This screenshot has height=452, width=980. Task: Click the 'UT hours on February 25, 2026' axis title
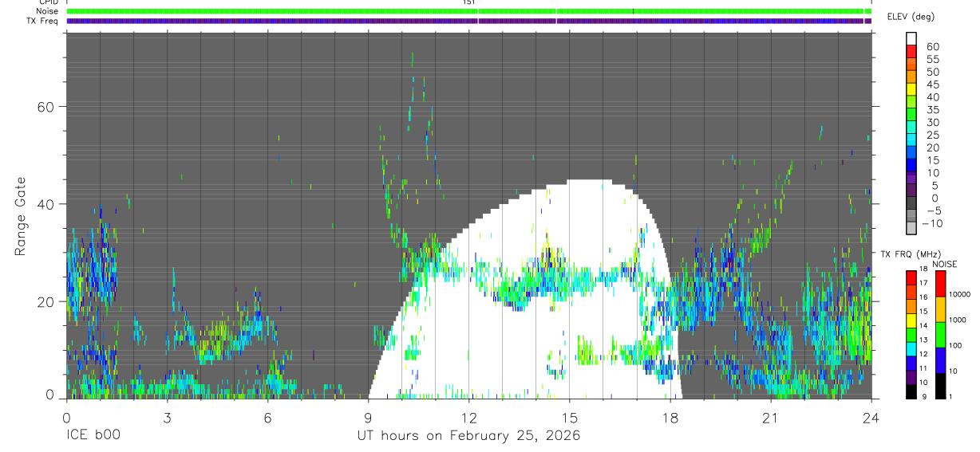(x=468, y=435)
